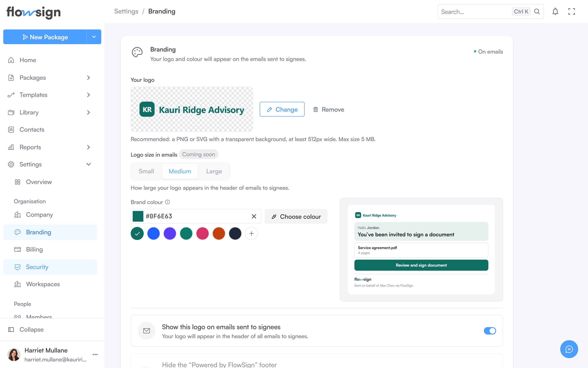Click the Templates signature icon

[11, 95]
